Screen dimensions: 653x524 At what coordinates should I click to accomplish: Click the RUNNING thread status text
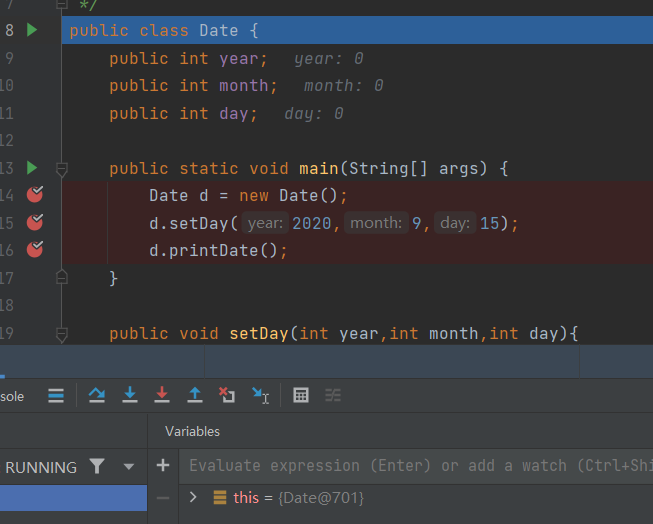click(x=41, y=468)
